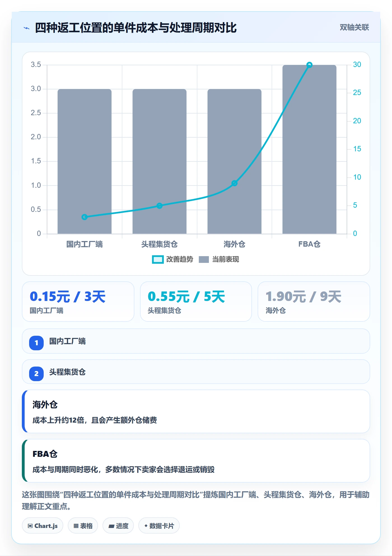Click the 海外仓 heading in the blue-edged card
392x556 pixels.
point(45,405)
